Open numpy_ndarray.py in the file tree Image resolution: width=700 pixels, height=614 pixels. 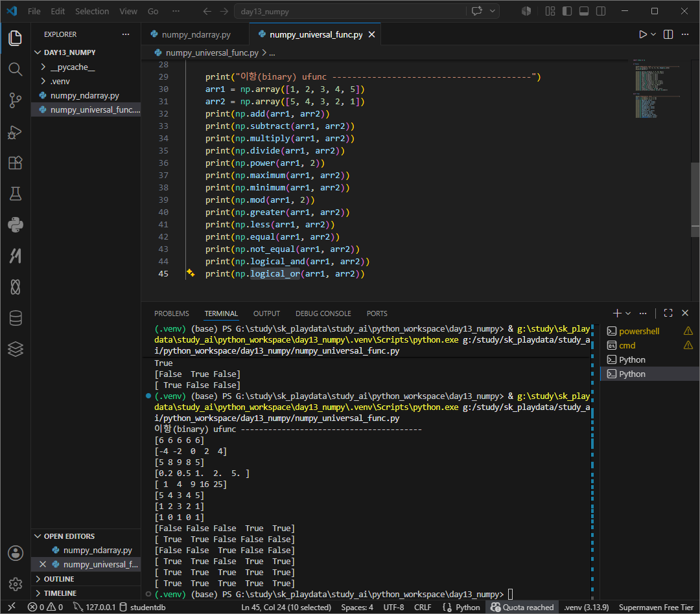click(86, 95)
